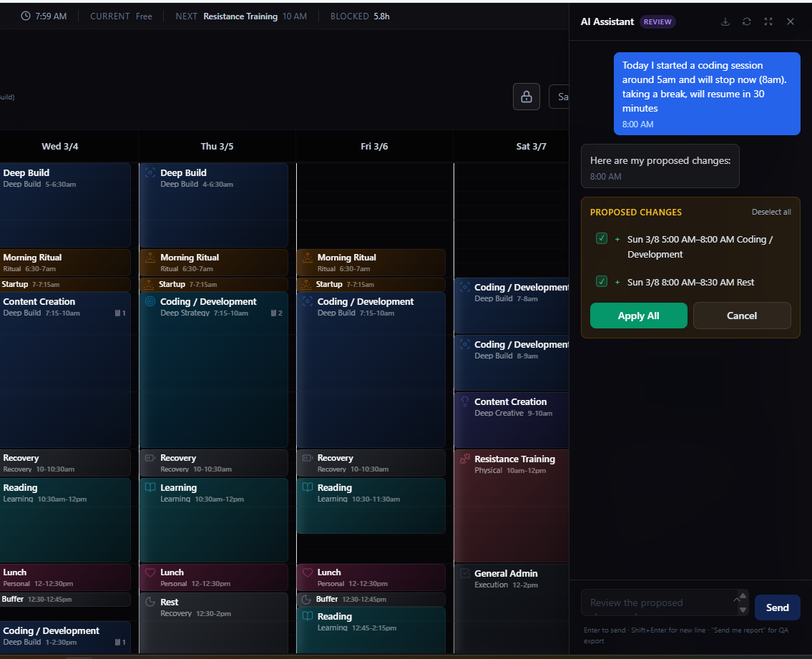Close the AI Assistant panel
The image size is (812, 659).
[791, 21]
